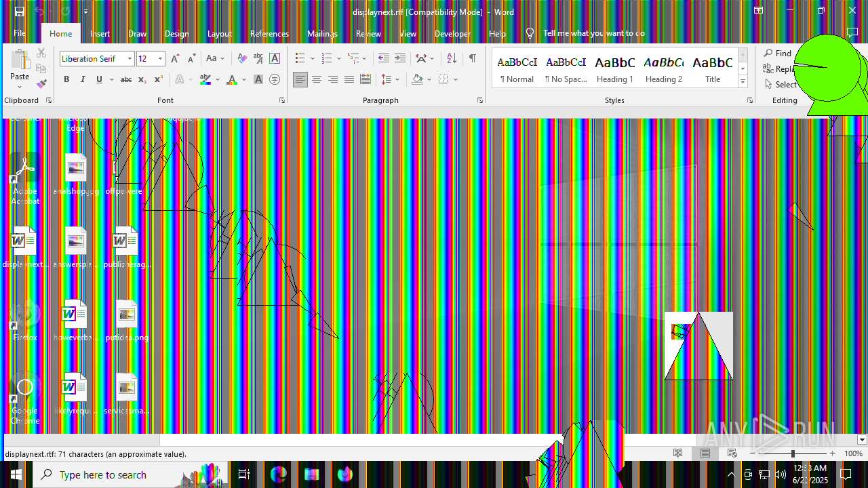868x488 pixels.
Task: Apply the Title style
Action: 713,68
